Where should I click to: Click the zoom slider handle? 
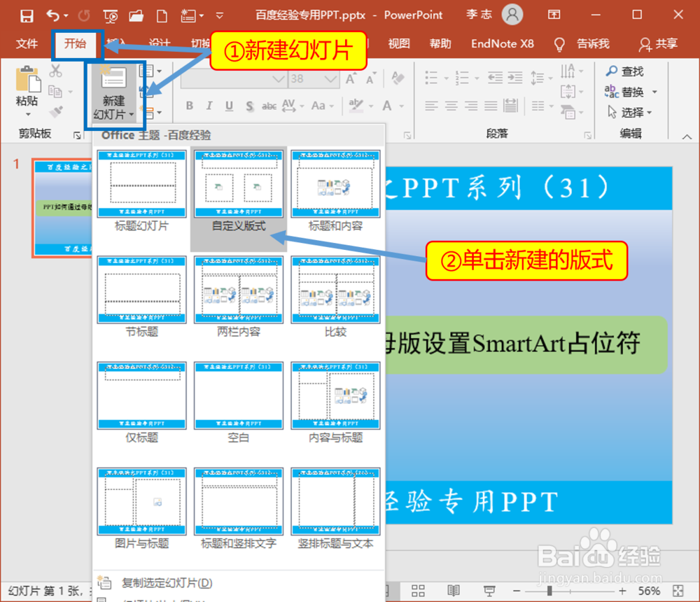(549, 591)
